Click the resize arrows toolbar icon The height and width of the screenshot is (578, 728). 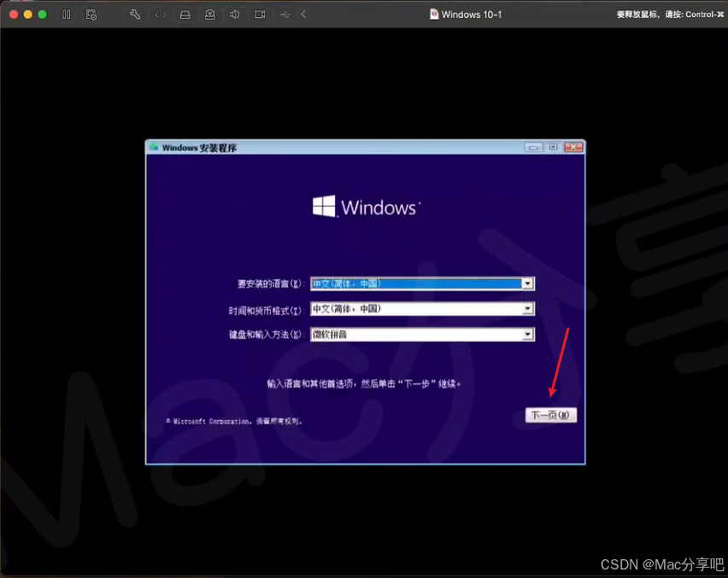coord(160,15)
